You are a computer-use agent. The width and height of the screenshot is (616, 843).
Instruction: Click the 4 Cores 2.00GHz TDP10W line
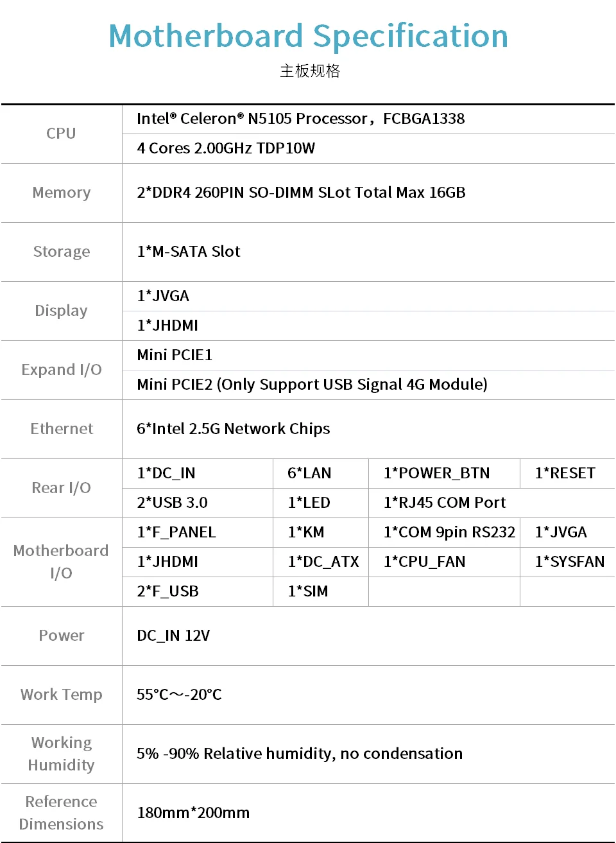click(x=226, y=148)
